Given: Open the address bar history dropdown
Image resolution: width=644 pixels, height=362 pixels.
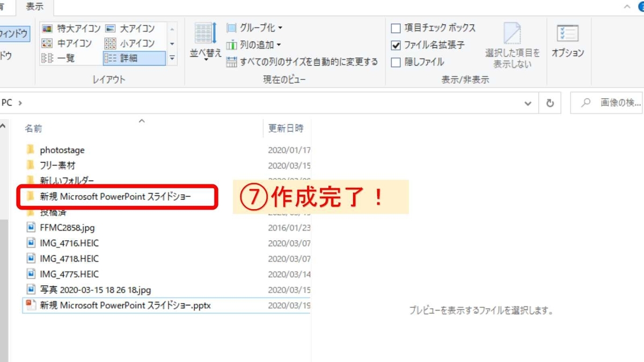Looking at the screenshot, I should 528,103.
